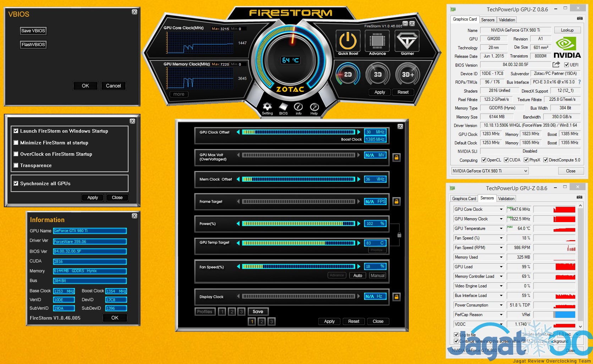Enable Minimize FireStorm at startup
Screen dimensions: 593x364
click(16, 143)
